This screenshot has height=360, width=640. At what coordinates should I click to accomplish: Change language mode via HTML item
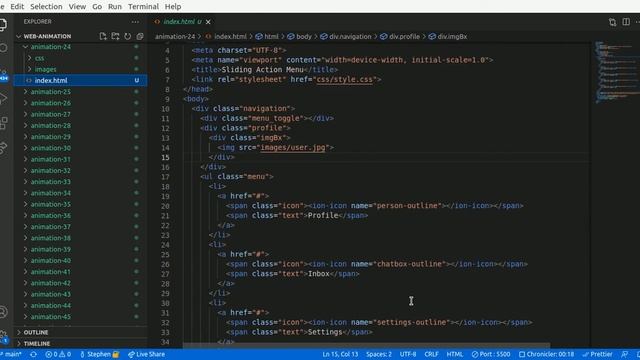(455, 354)
